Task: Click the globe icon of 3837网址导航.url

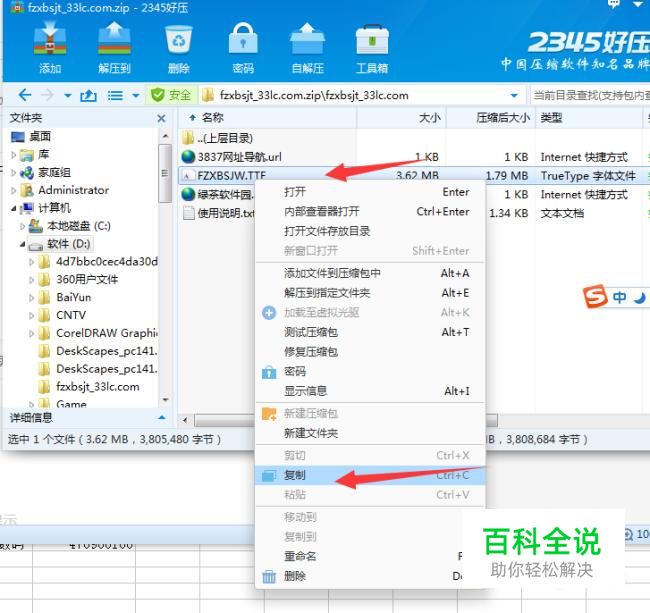Action: click(x=188, y=157)
